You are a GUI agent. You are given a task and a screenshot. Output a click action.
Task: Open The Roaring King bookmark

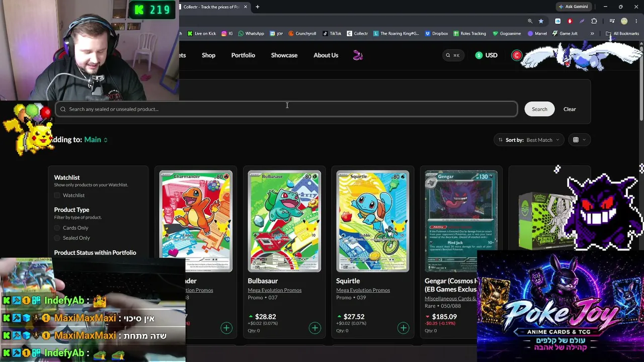396,34
